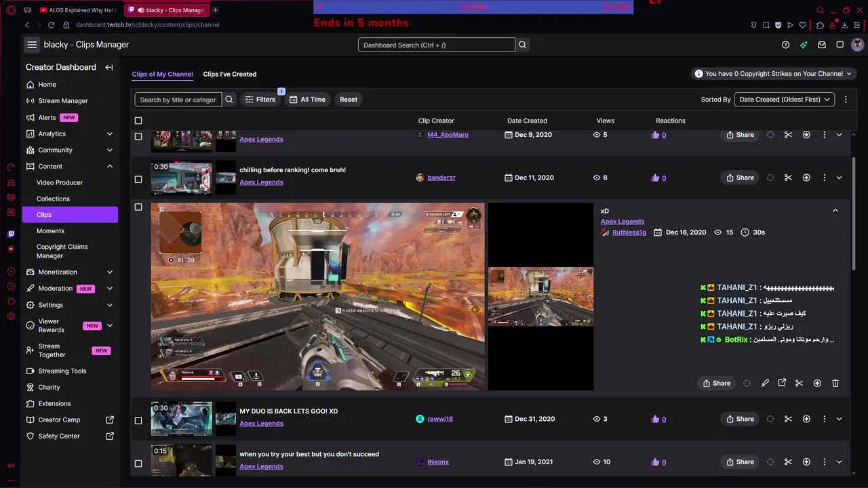This screenshot has height=488, width=868.
Task: Click the Twitch icon in Opera sidebar
Action: pos(11,234)
